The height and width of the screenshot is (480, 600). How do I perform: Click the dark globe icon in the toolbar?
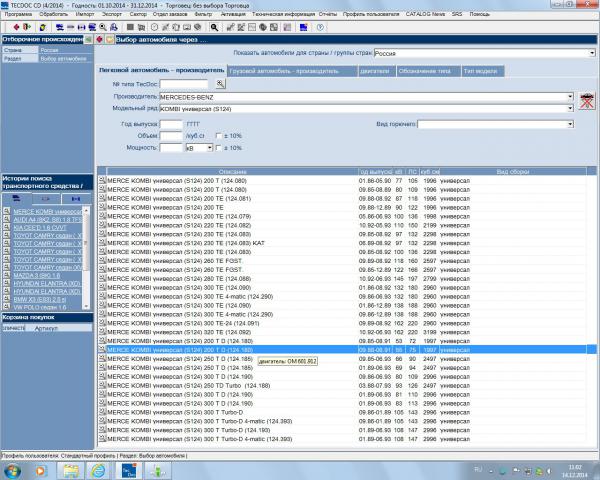263,27
